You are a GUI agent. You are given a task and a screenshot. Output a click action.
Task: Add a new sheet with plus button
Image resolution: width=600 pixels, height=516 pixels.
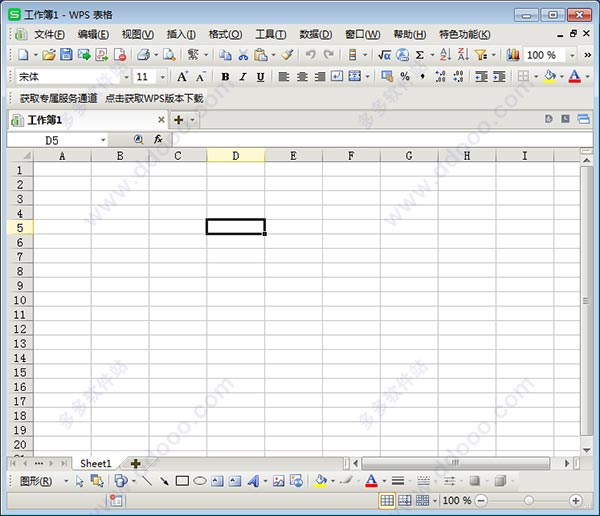tap(135, 464)
